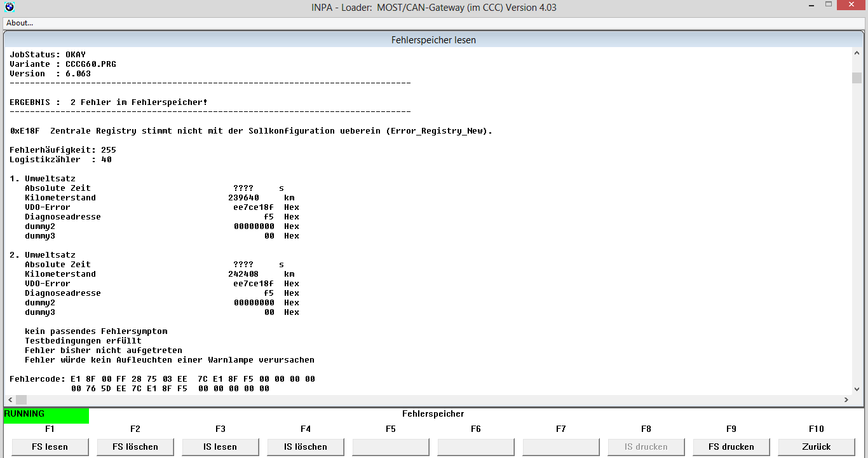The height and width of the screenshot is (458, 868).
Task: Click the 'Fehlerspeicher' label above function keys
Action: point(433,414)
